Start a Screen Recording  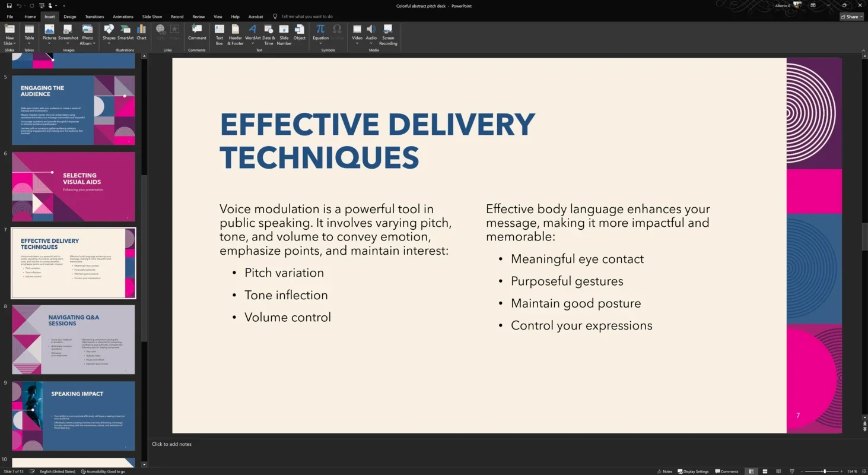coord(388,34)
